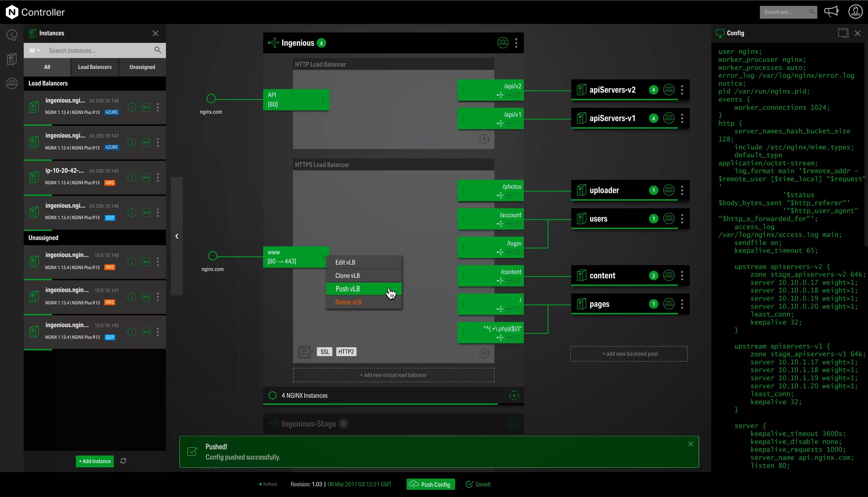Click Rollback button in bottom toolbar
The width and height of the screenshot is (868, 497).
pyautogui.click(x=267, y=484)
